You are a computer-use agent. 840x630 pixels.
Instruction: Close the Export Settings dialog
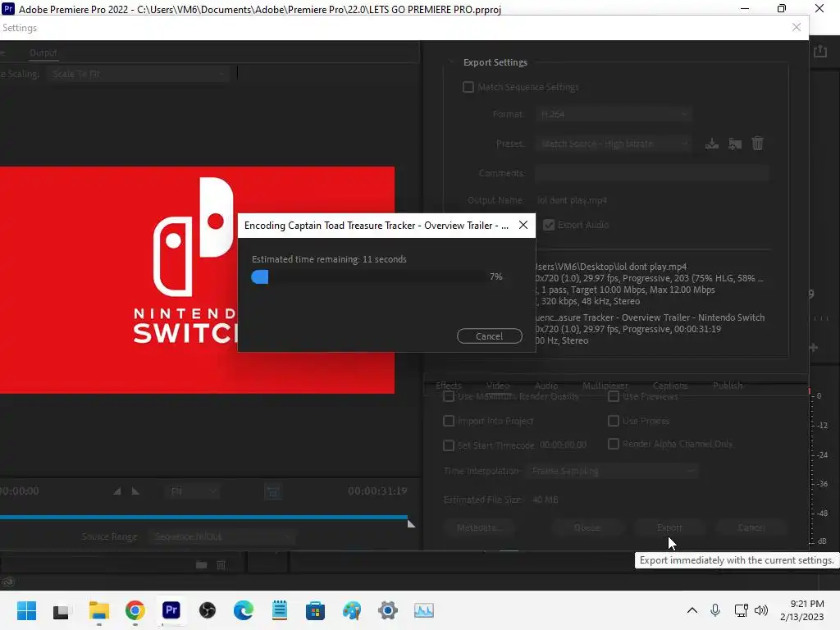click(x=797, y=27)
